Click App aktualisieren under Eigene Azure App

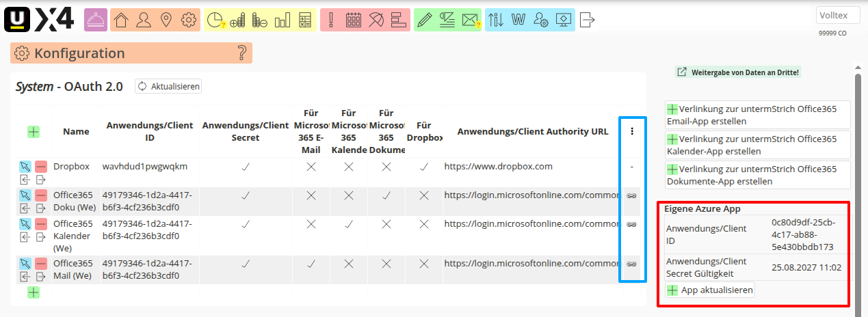(710, 290)
